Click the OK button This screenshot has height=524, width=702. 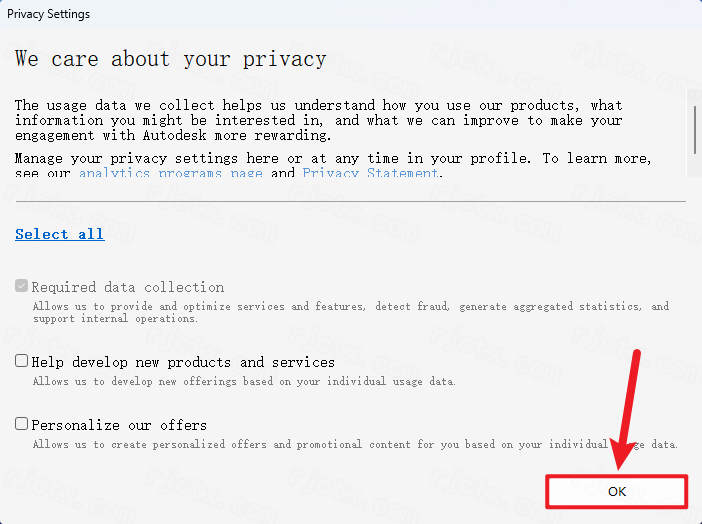(616, 491)
